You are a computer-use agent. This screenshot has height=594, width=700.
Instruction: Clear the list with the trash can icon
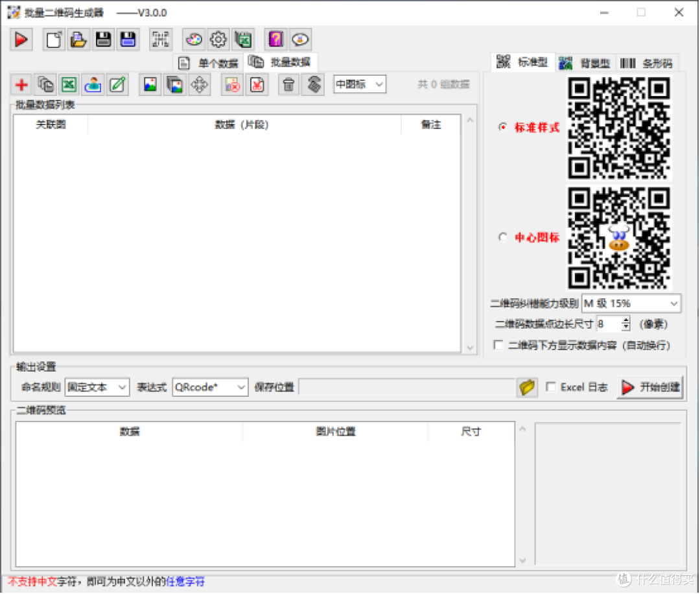289,84
